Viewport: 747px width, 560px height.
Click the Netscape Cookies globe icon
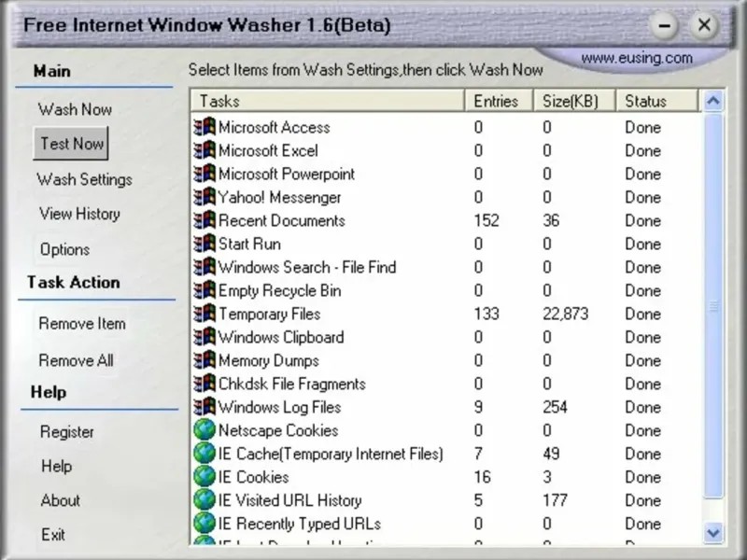point(204,430)
